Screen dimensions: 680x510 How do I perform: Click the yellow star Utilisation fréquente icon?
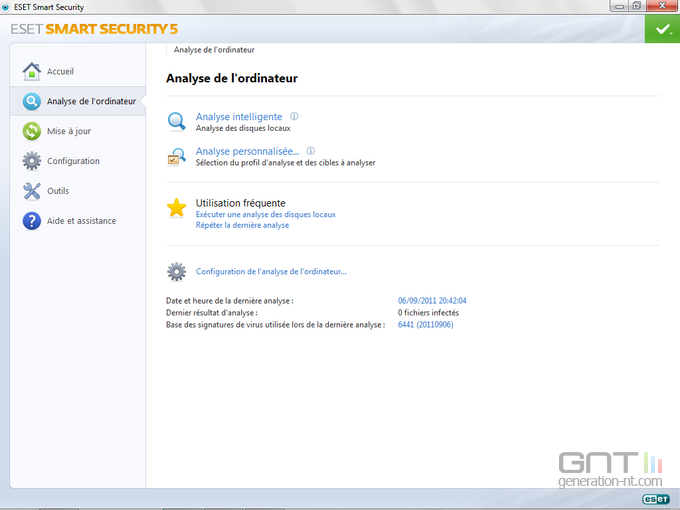point(177,208)
